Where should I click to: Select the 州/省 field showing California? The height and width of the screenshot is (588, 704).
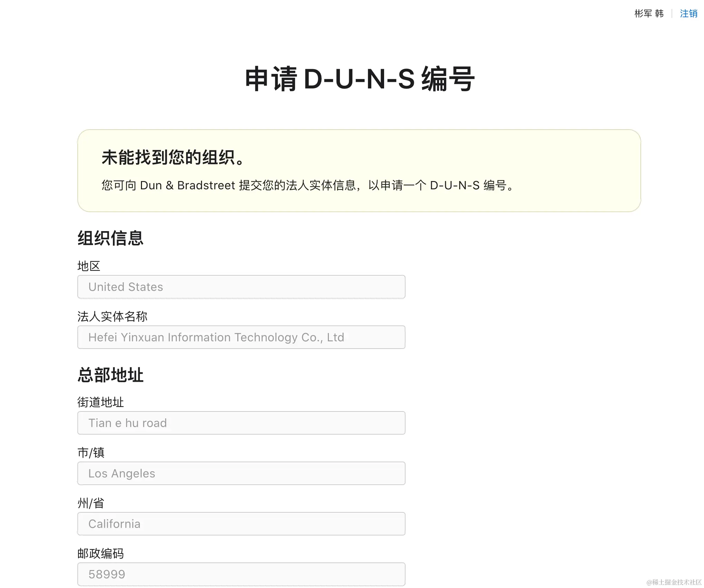pos(241,523)
